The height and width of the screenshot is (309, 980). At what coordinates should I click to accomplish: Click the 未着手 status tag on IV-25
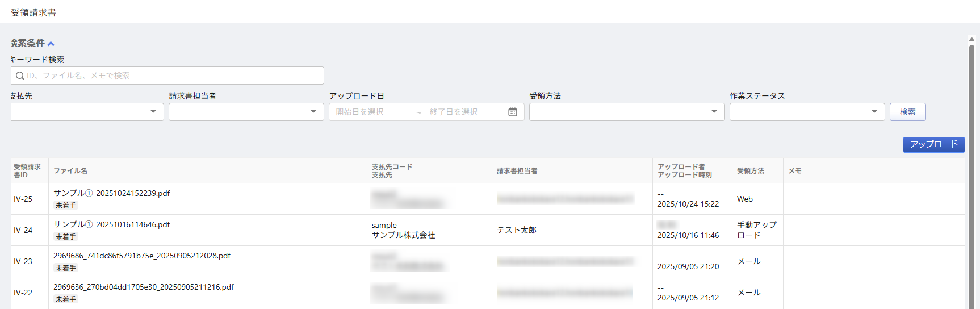[66, 206]
